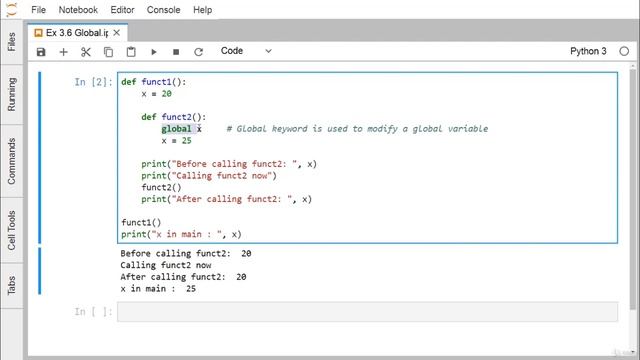Click output line 'Calling funct2 now'
This screenshot has width=640, height=360.
coord(166,265)
